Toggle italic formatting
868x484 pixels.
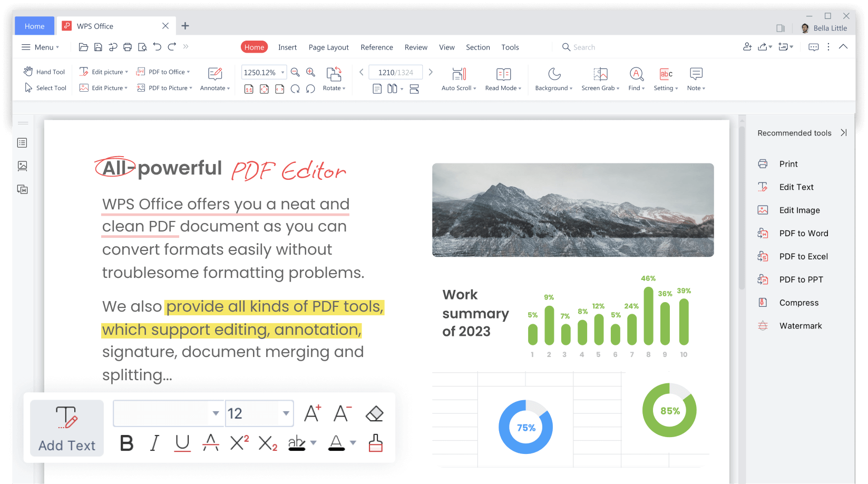click(154, 443)
